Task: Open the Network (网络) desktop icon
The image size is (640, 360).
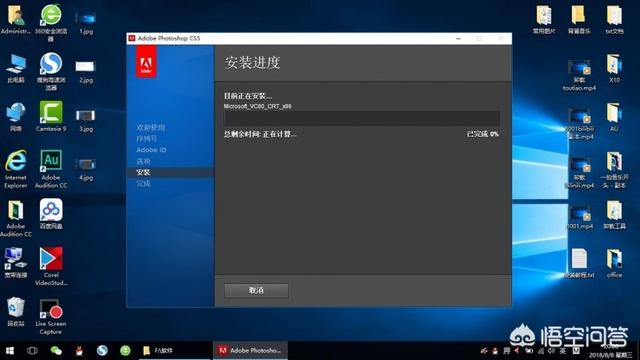Action: click(16, 117)
